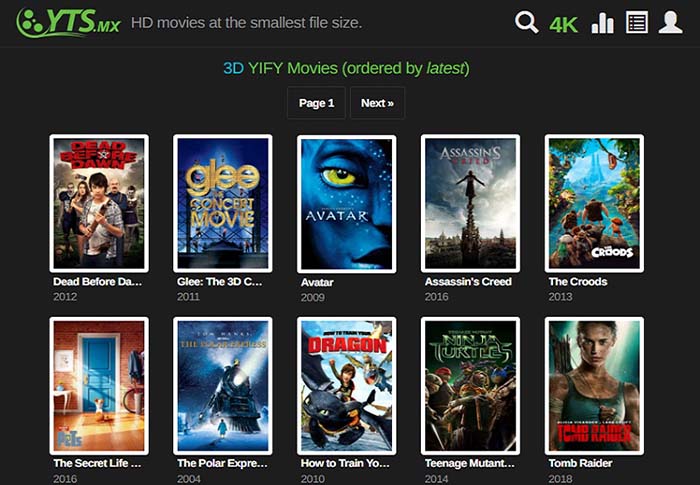
Task: Click How to Train Yo... title link
Action: (345, 463)
